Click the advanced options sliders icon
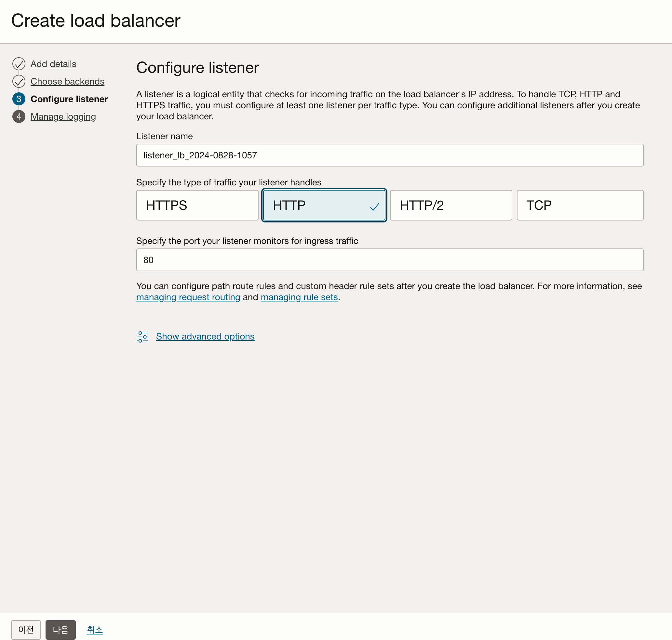This screenshot has width=672, height=640. (x=142, y=337)
